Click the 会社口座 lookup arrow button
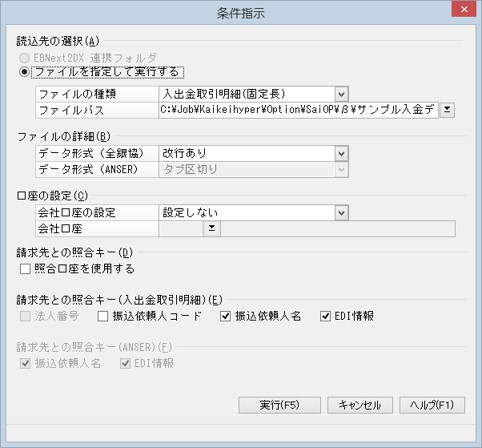The width and height of the screenshot is (482, 448). point(212,229)
